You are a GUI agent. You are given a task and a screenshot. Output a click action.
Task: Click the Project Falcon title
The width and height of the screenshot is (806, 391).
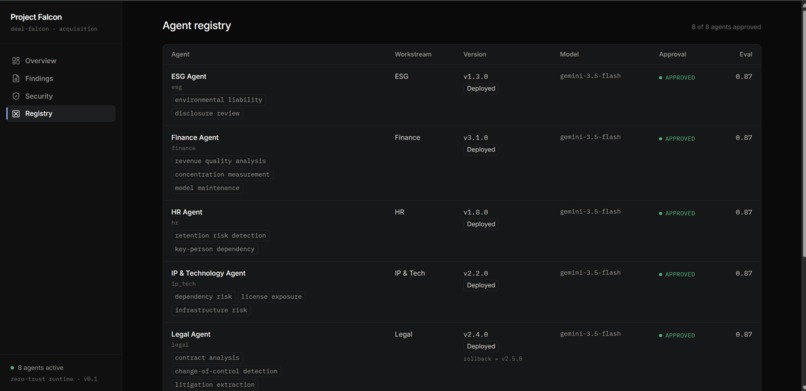36,17
